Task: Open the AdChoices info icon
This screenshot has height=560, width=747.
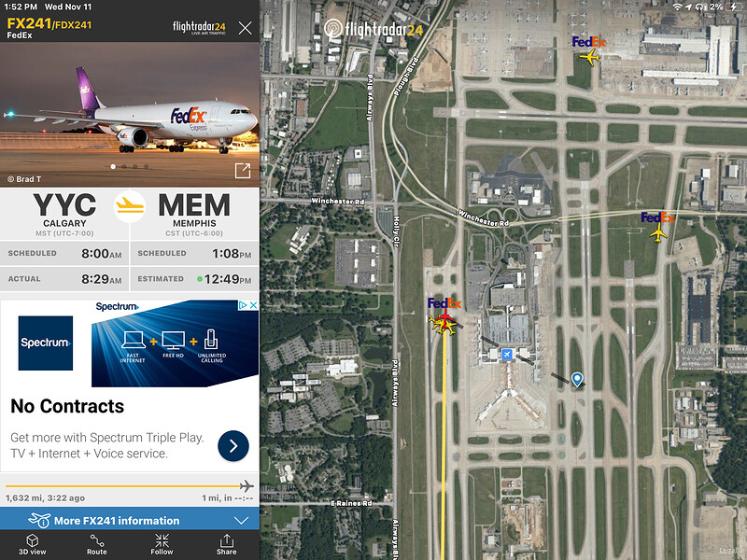Action: click(x=243, y=305)
